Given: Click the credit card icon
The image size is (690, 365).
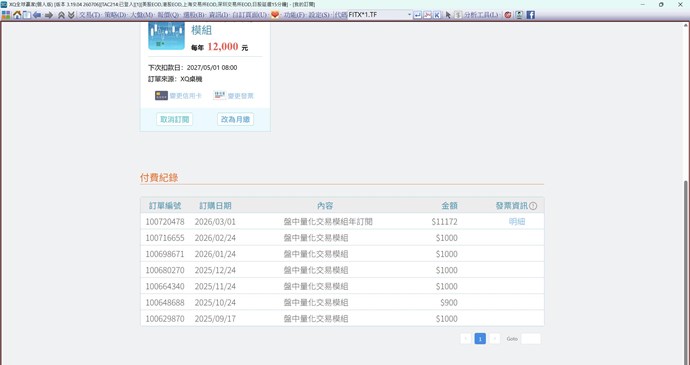Looking at the screenshot, I should 161,96.
